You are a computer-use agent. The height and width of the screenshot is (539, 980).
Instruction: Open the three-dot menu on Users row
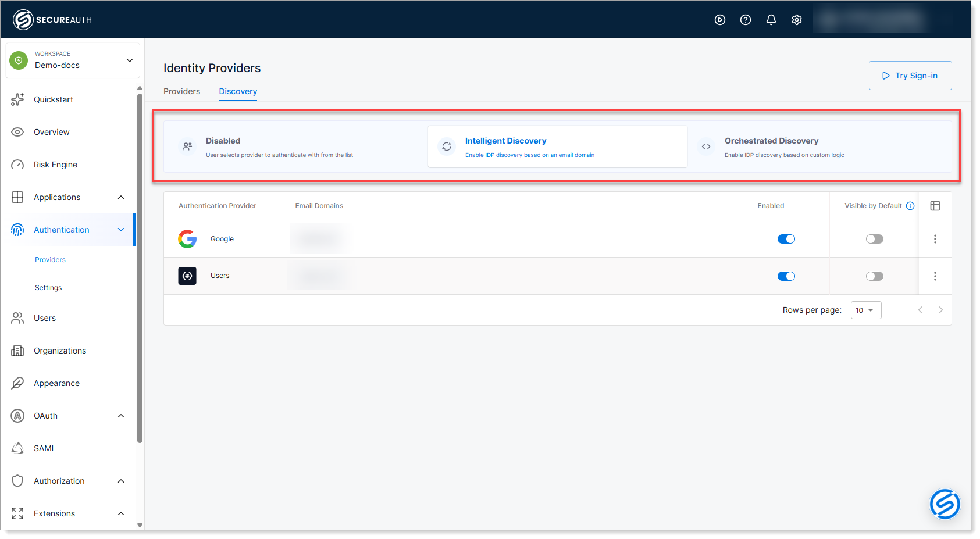(935, 276)
